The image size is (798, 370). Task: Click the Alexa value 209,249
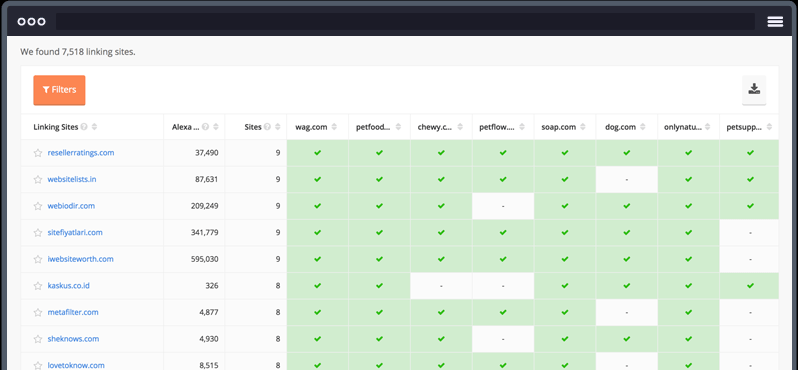point(205,206)
